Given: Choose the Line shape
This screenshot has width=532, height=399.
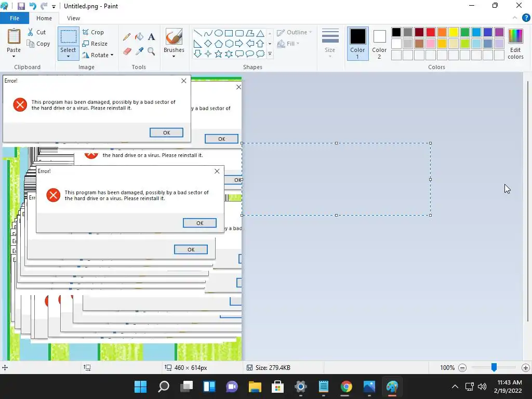Looking at the screenshot, I should pos(197,33).
